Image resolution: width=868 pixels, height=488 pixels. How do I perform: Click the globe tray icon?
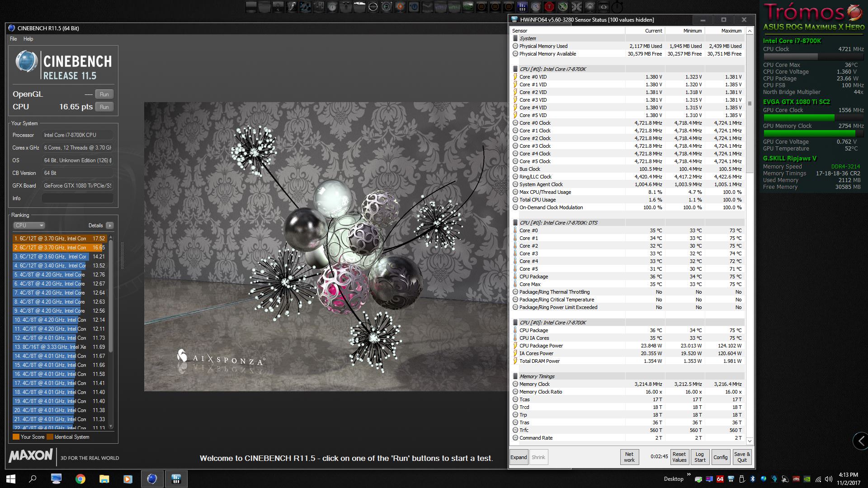(764, 479)
